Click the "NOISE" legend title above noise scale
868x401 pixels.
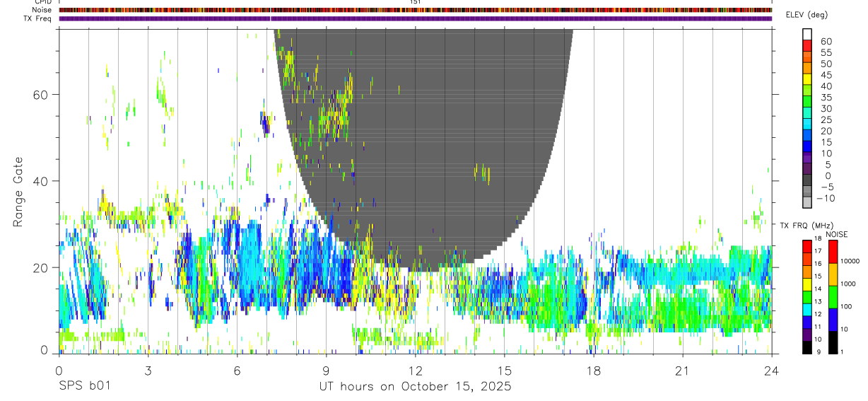[836, 234]
